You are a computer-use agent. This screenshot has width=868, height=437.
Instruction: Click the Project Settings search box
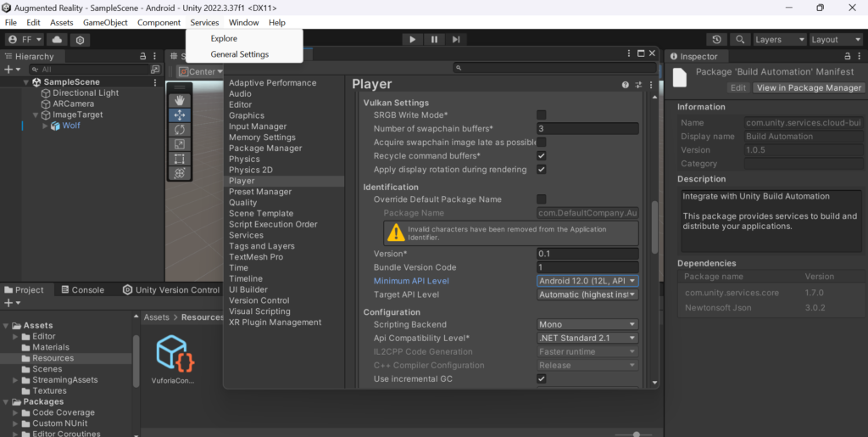tap(554, 68)
